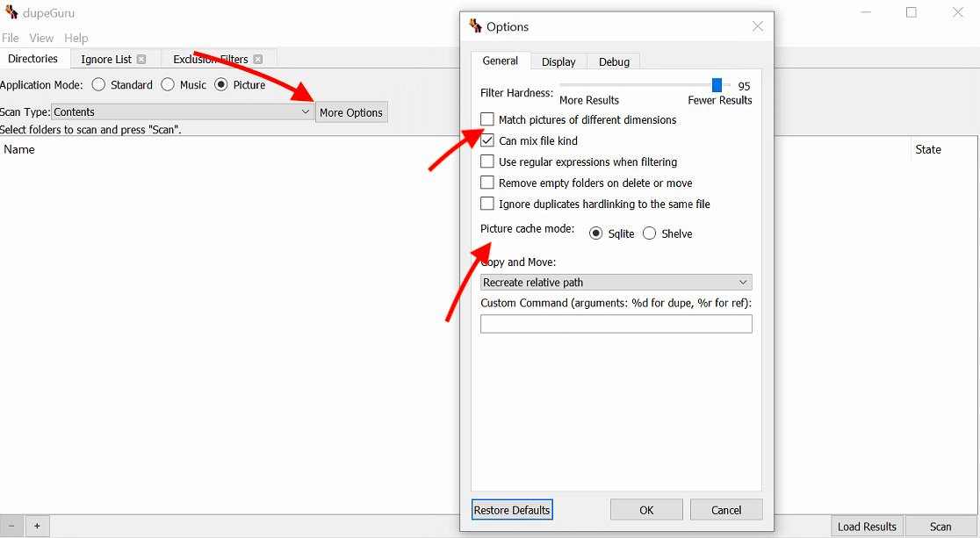Click the Scan button

(x=940, y=527)
